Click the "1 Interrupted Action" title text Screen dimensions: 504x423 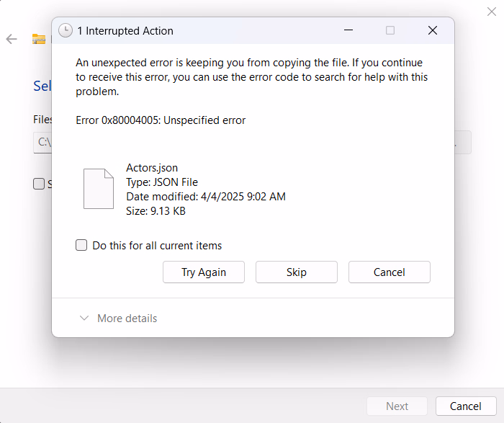(x=125, y=31)
